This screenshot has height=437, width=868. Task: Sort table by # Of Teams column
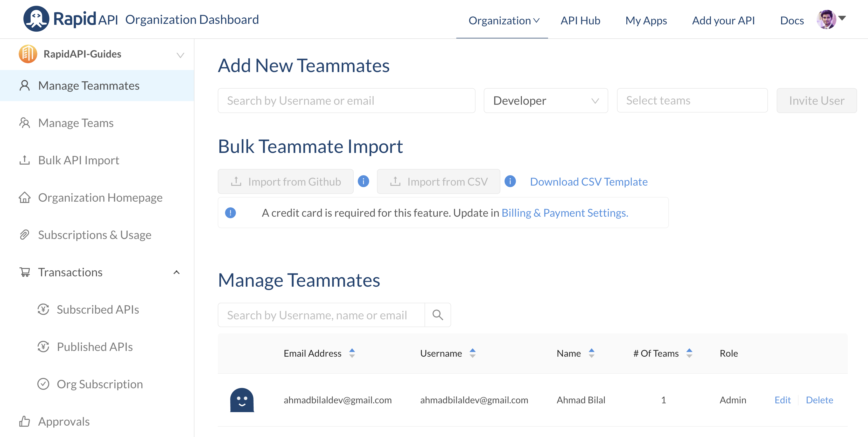point(689,353)
